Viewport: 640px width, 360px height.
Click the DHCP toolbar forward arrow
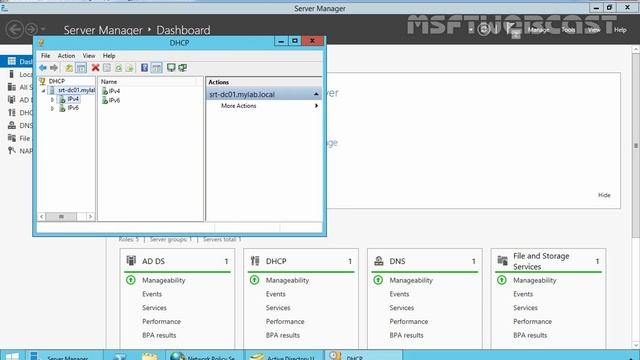[54, 68]
